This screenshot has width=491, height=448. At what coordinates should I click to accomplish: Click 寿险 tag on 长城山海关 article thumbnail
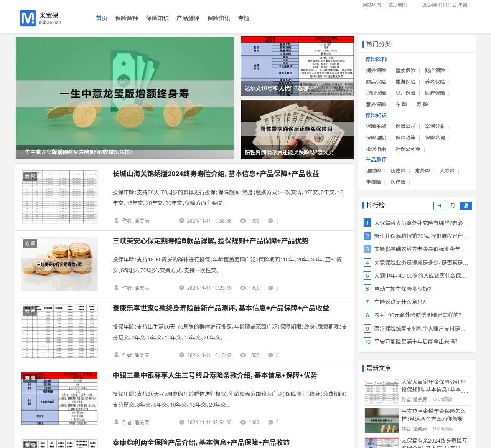click(x=30, y=176)
